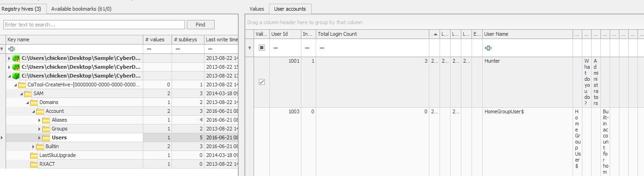
Task: Open the User Name filter condition icon
Action: [488, 48]
